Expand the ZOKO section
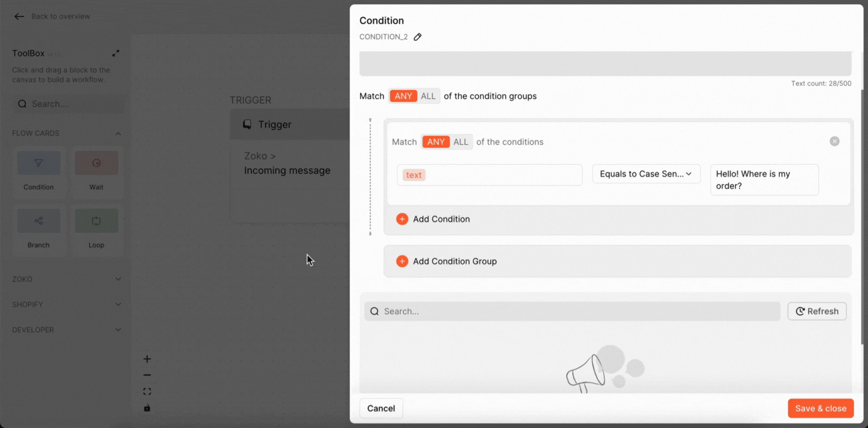This screenshot has height=428, width=868. [x=118, y=279]
